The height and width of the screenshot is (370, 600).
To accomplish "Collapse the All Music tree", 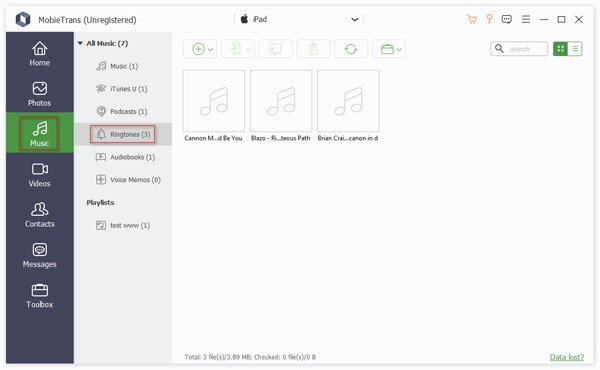I will point(80,43).
